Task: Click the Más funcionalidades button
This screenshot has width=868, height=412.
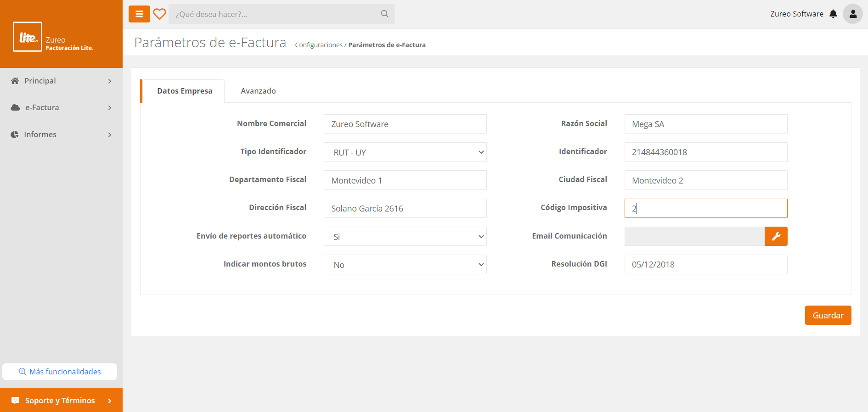Action: click(x=60, y=372)
